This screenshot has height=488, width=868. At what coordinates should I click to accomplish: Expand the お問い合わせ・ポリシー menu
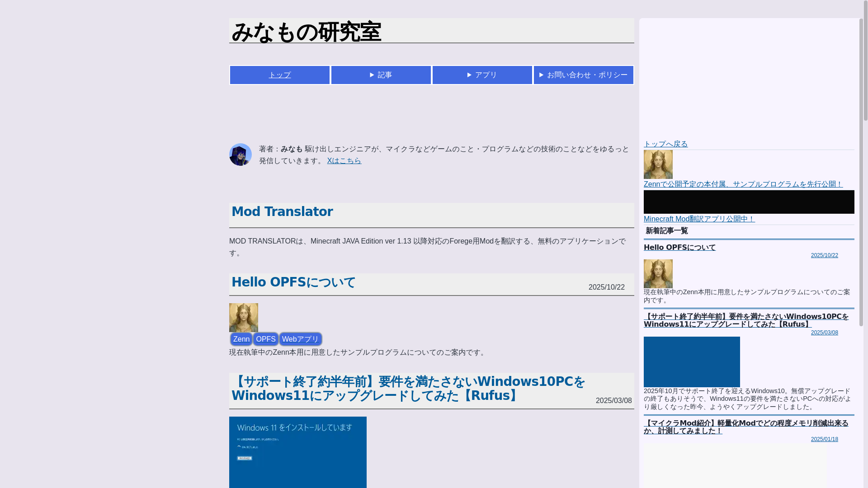583,75
